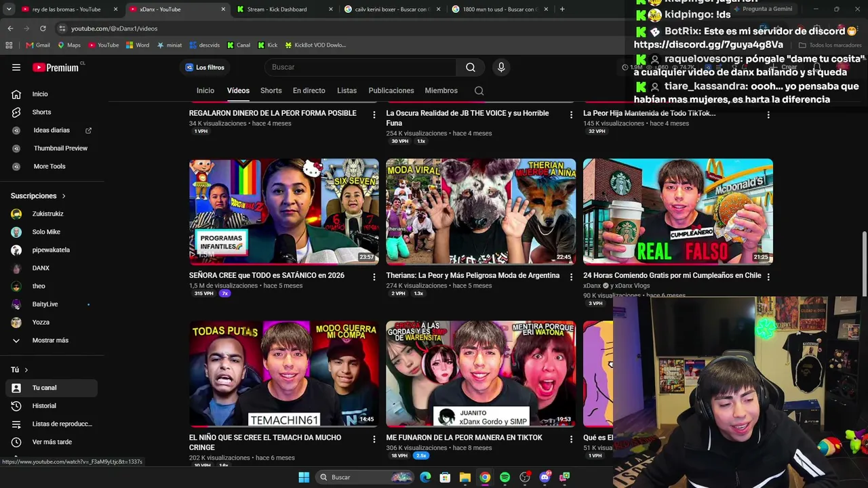Expand the Suscripciones section chevron

(x=64, y=196)
